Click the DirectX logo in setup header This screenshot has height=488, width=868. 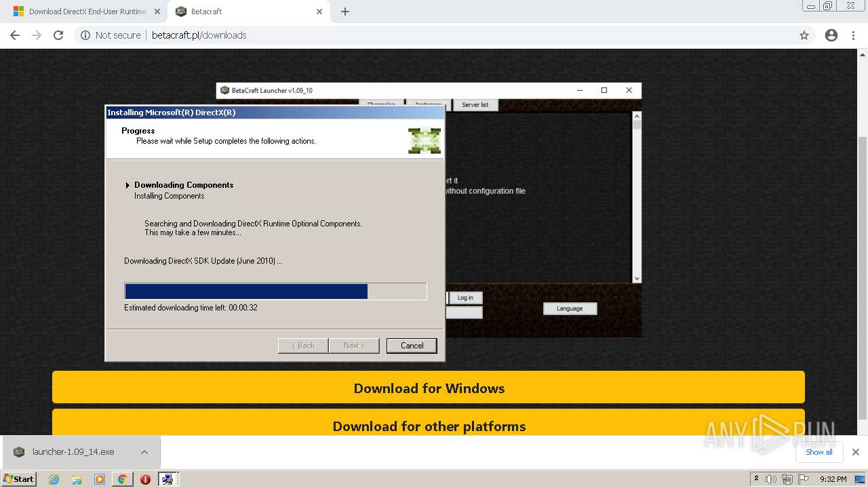(425, 140)
